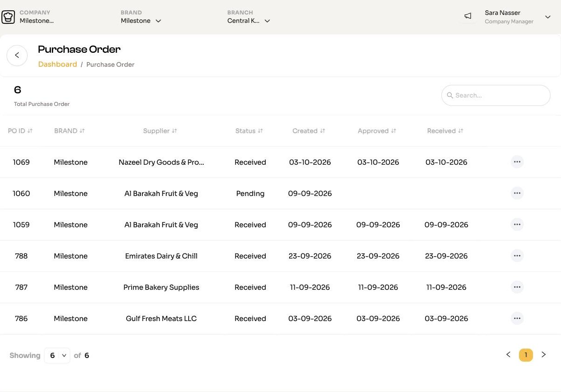This screenshot has height=392, width=561.
Task: Sort by Status column
Action: pyautogui.click(x=260, y=131)
